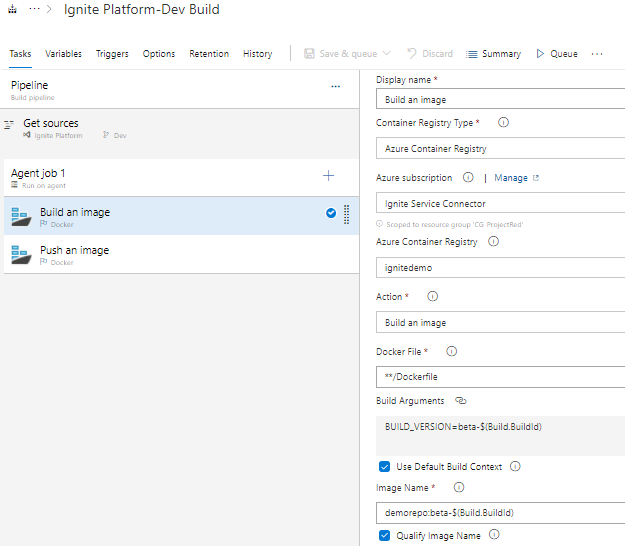625x546 pixels.
Task: Click the Save & queue disk icon
Action: coord(309,53)
